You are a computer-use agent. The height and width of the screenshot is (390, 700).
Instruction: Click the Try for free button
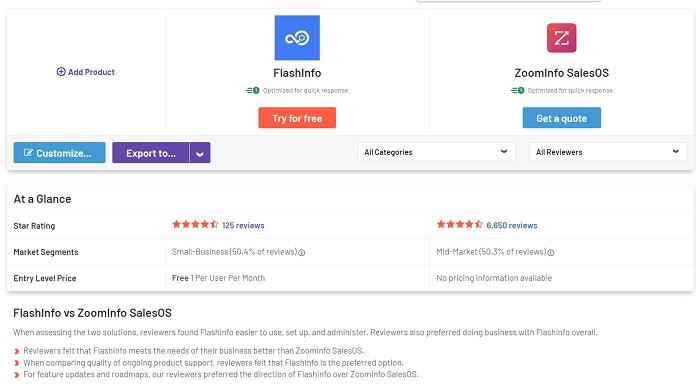pos(297,118)
